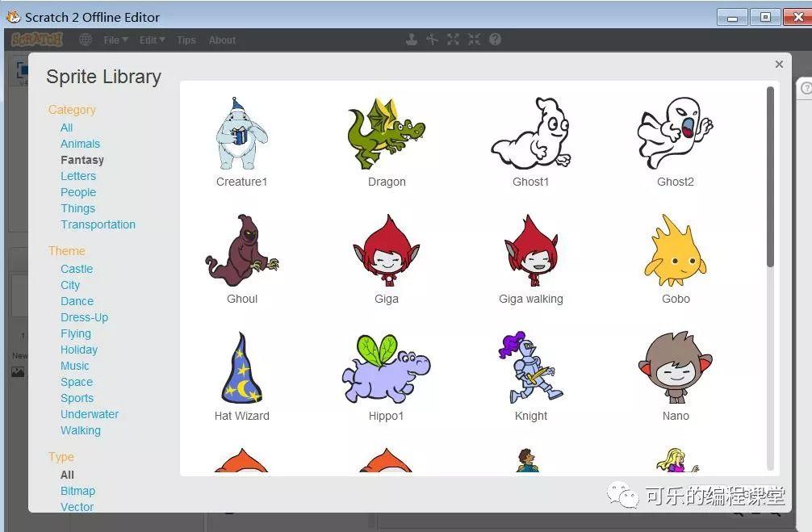Close the Sprite Library dialog
The image size is (812, 532).
[779, 65]
